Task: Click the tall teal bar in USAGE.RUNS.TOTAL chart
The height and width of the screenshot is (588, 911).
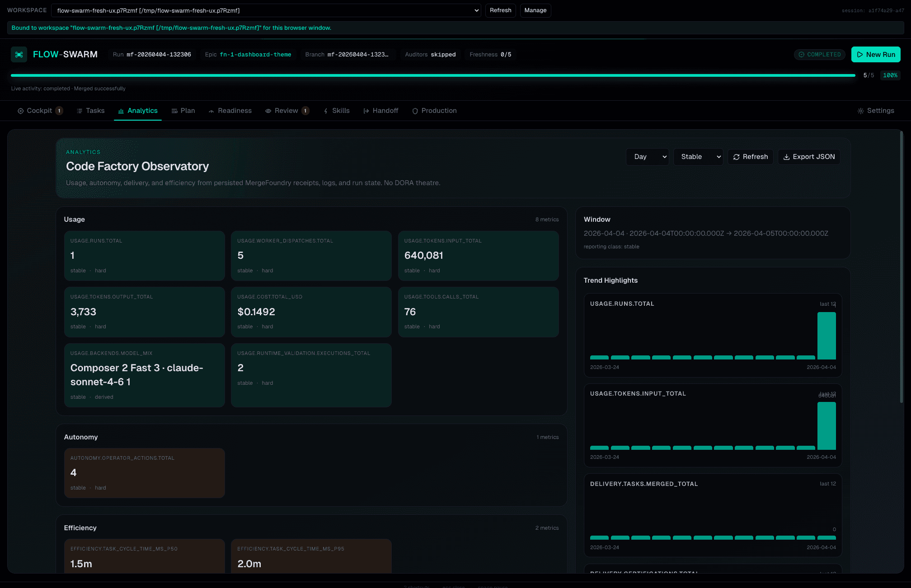Action: click(x=826, y=336)
